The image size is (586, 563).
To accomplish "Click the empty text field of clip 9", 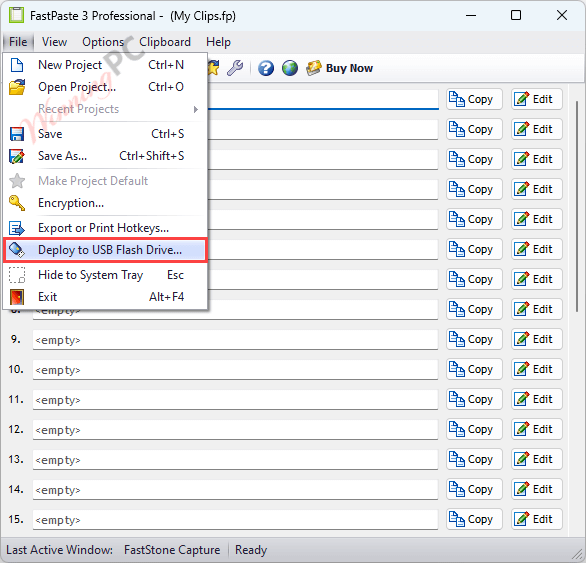I will 235,340.
